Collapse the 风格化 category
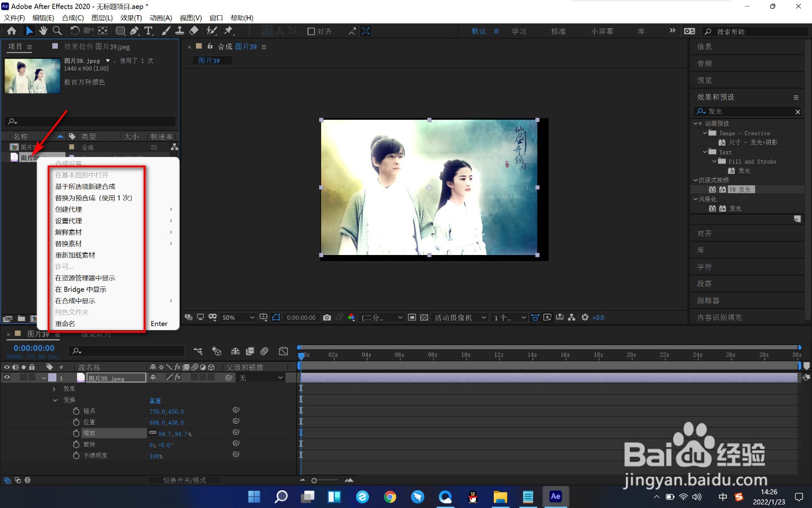 coord(696,199)
